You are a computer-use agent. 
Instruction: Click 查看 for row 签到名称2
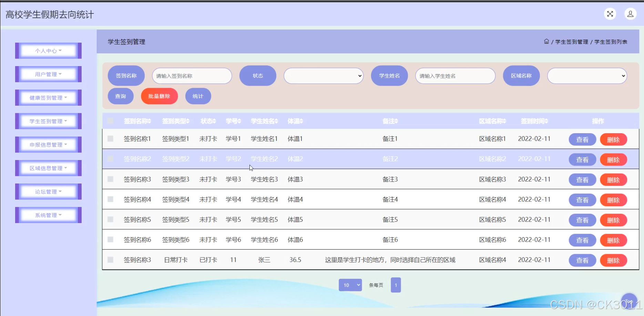pos(582,160)
